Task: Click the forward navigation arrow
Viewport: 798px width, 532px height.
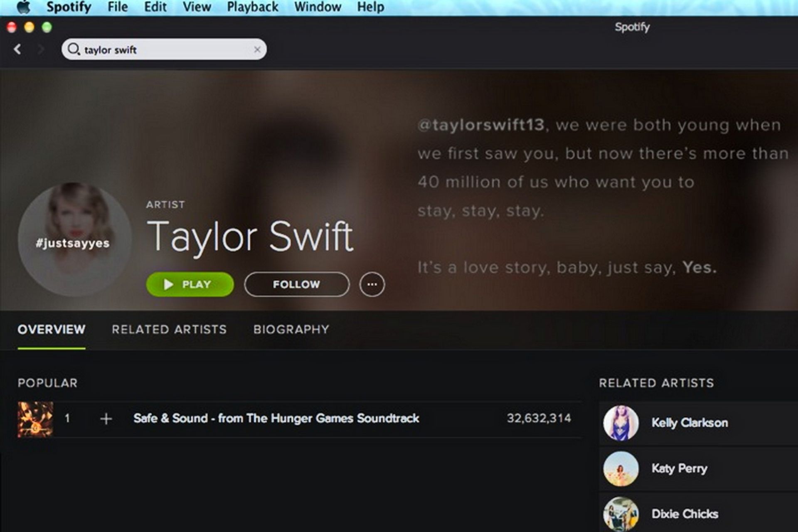Action: [41, 49]
